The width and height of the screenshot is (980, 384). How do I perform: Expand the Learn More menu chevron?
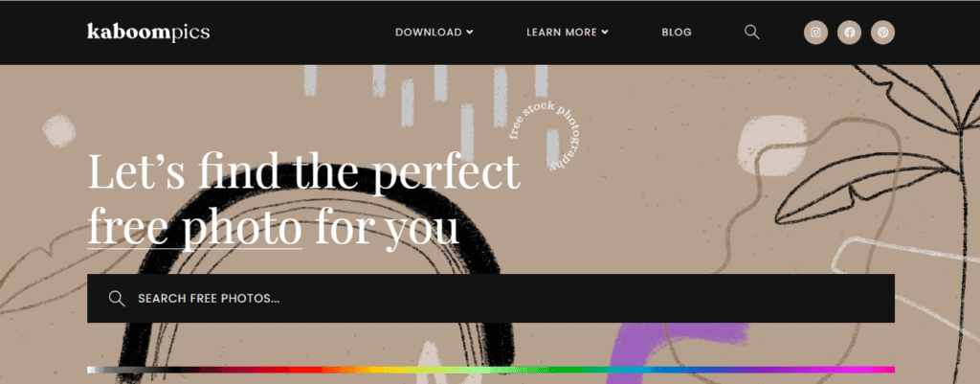(x=605, y=33)
